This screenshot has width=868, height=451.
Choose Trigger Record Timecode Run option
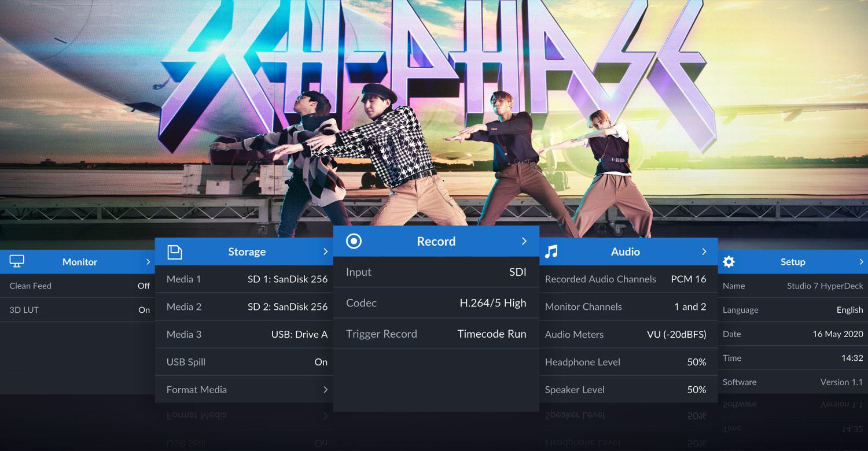pyautogui.click(x=436, y=334)
